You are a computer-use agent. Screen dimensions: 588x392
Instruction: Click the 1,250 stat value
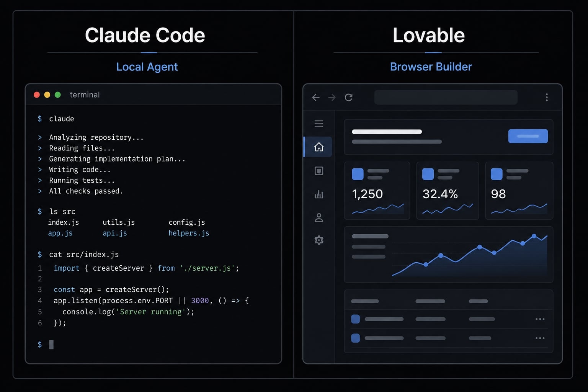(367, 194)
